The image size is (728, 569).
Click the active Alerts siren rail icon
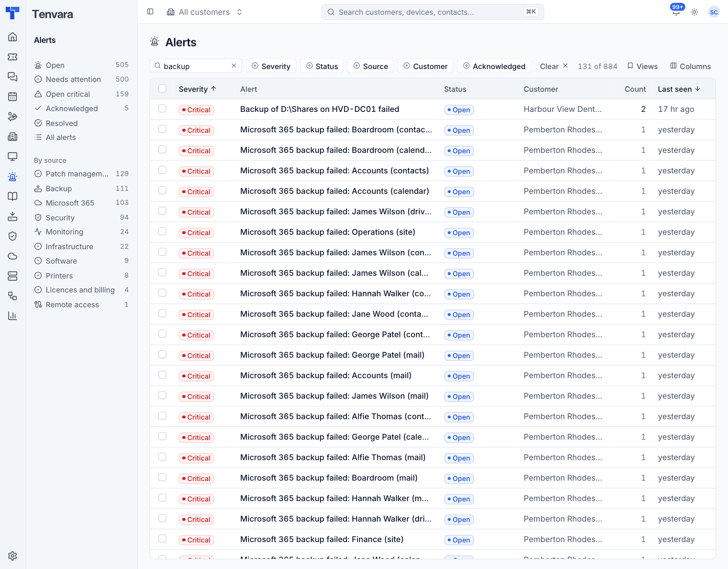(13, 176)
